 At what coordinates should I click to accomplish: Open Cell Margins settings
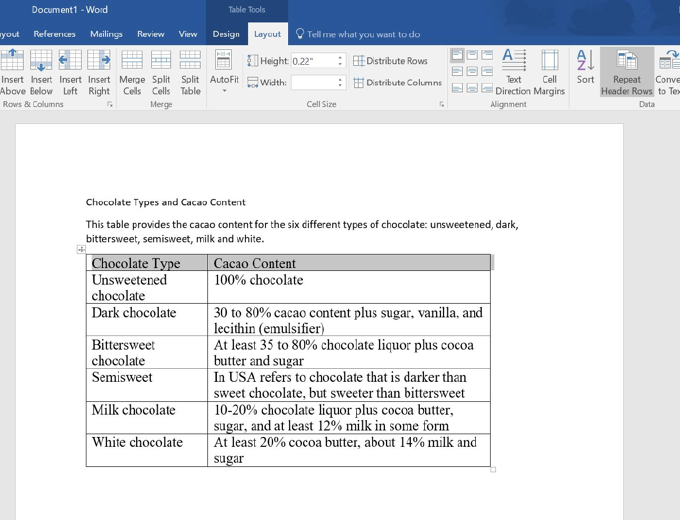click(x=549, y=72)
